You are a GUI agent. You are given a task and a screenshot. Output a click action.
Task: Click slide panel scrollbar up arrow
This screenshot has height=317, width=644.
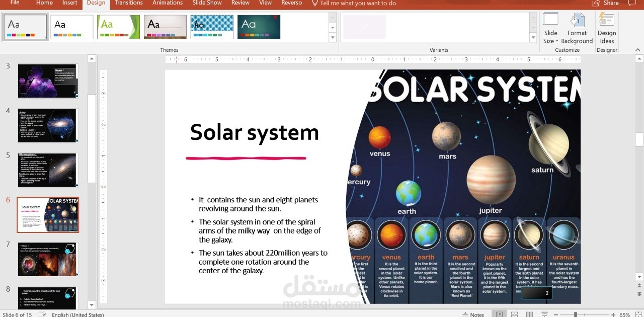point(92,59)
